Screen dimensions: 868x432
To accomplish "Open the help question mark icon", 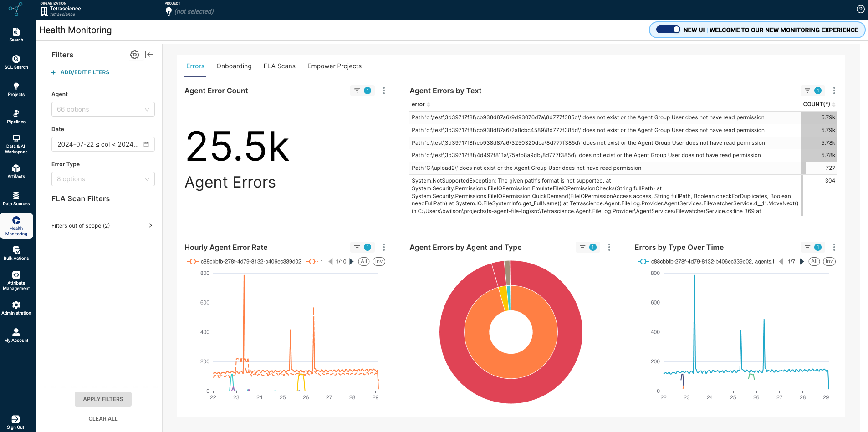I will [x=860, y=9].
